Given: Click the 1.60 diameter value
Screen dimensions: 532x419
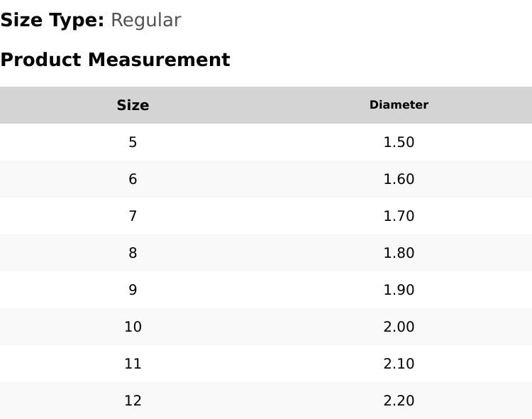Looking at the screenshot, I should (399, 179).
